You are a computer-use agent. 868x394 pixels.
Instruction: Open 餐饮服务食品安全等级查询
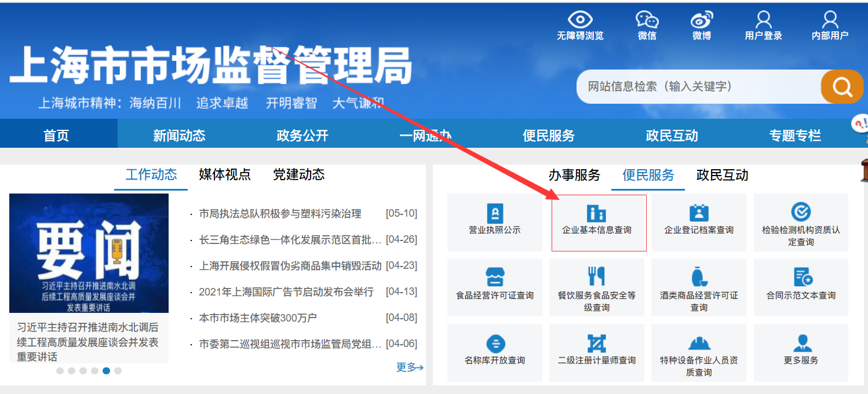coord(596,288)
